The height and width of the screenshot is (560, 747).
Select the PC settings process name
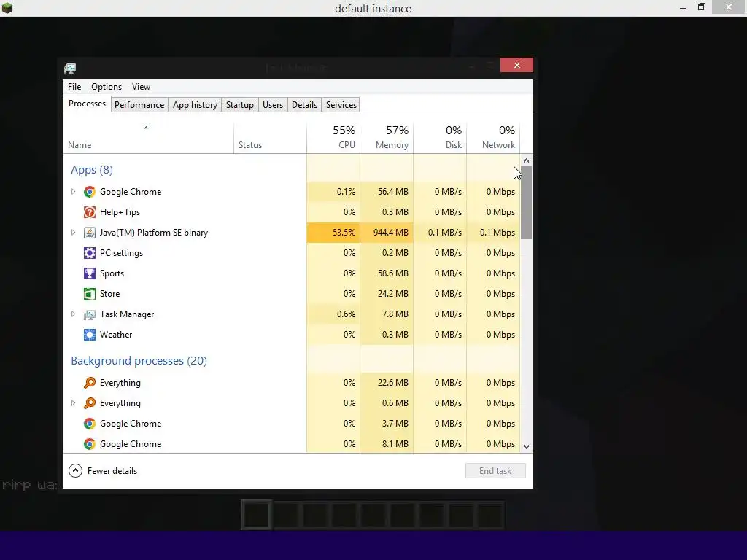122,253
